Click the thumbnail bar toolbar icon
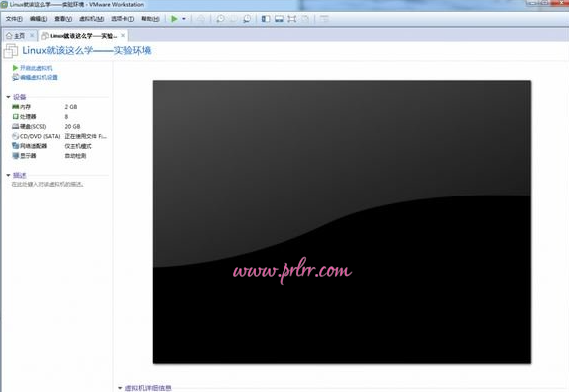Screen dimensions: 569x392 pyautogui.click(x=279, y=19)
